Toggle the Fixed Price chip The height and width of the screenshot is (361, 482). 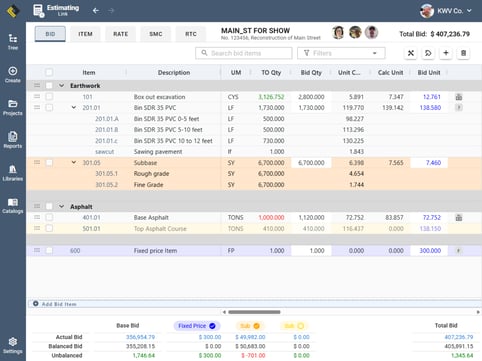(x=197, y=326)
